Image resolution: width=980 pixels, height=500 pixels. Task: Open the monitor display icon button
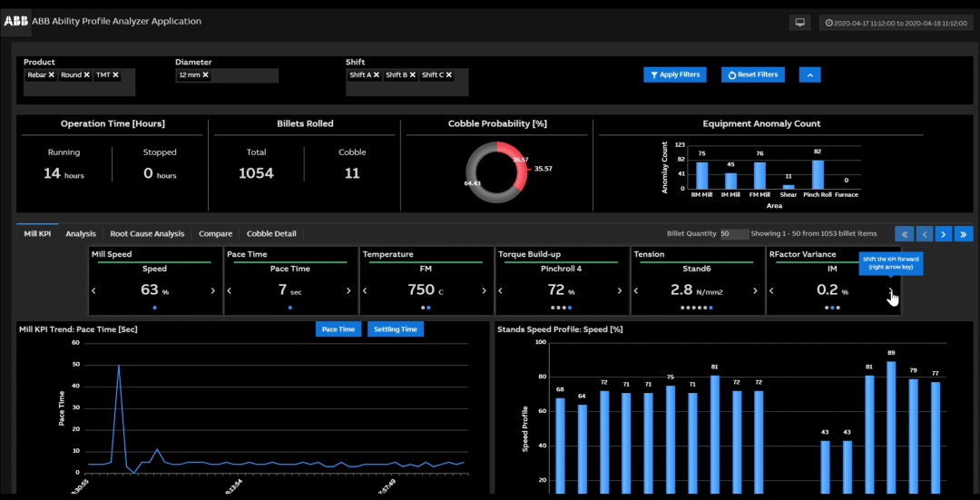pyautogui.click(x=799, y=23)
